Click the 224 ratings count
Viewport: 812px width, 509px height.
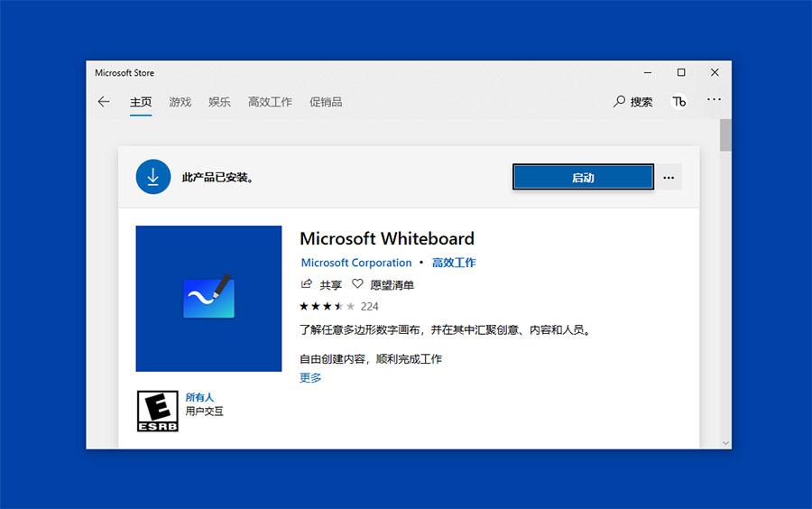[369, 307]
